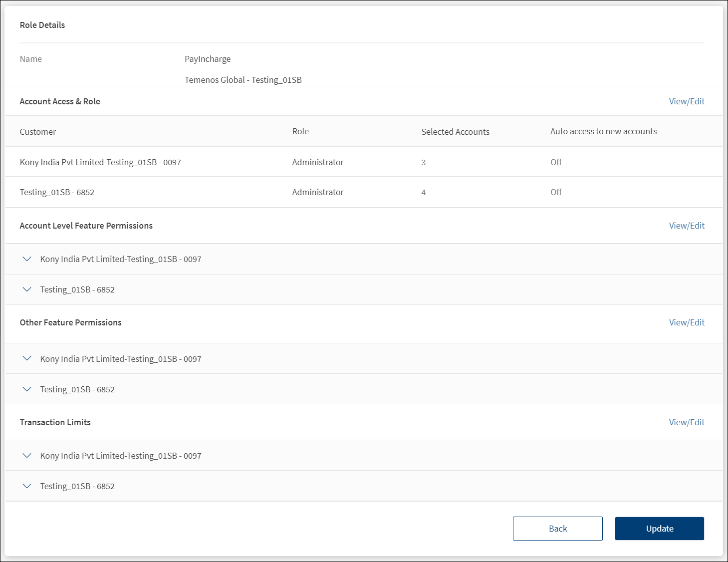This screenshot has height=562, width=728.
Task: Expand Testing_01SB chevron under Other Feature Permissions
Action: coord(27,389)
